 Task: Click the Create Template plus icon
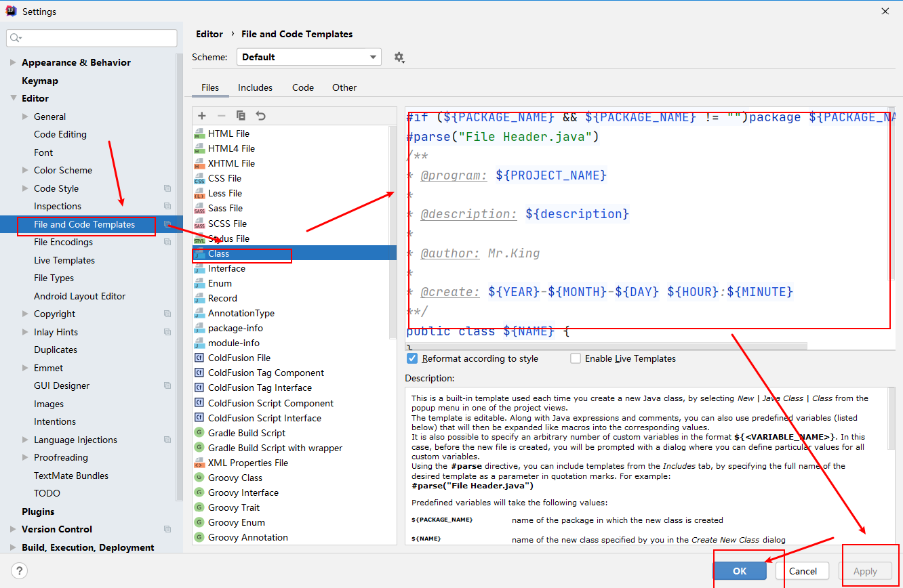click(202, 116)
